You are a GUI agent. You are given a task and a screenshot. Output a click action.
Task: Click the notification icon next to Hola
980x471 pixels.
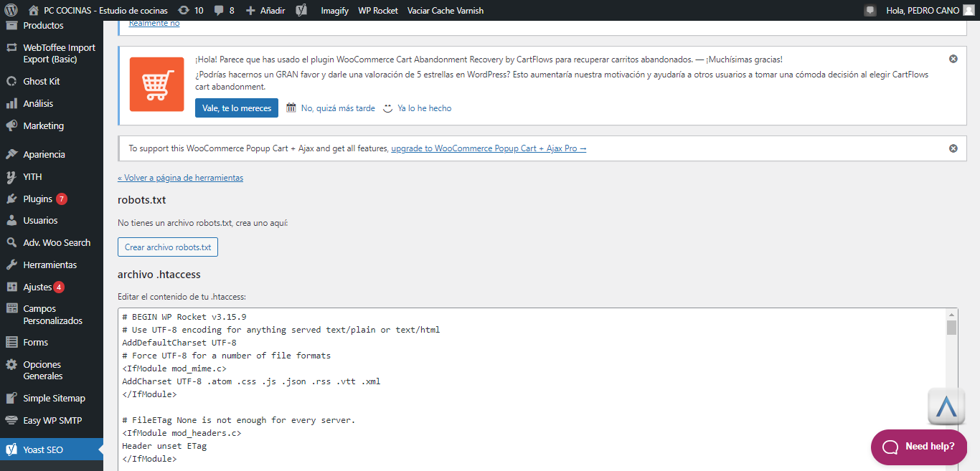pos(870,10)
